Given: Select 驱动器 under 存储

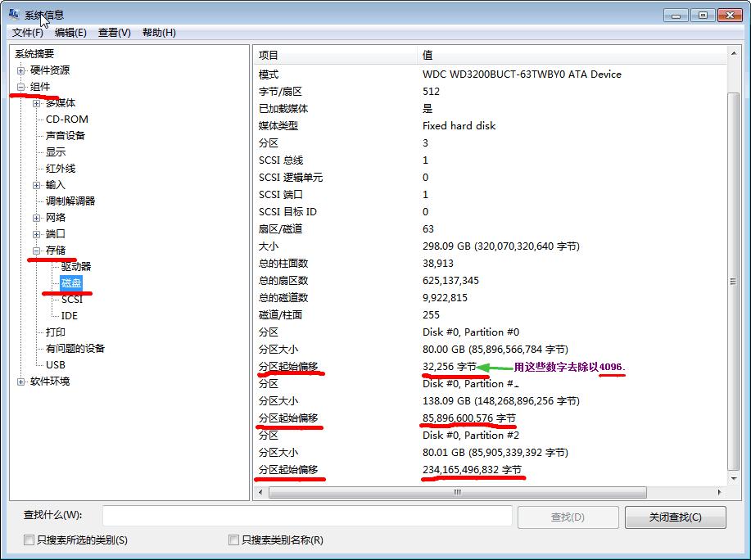Looking at the screenshot, I should pyautogui.click(x=75, y=266).
